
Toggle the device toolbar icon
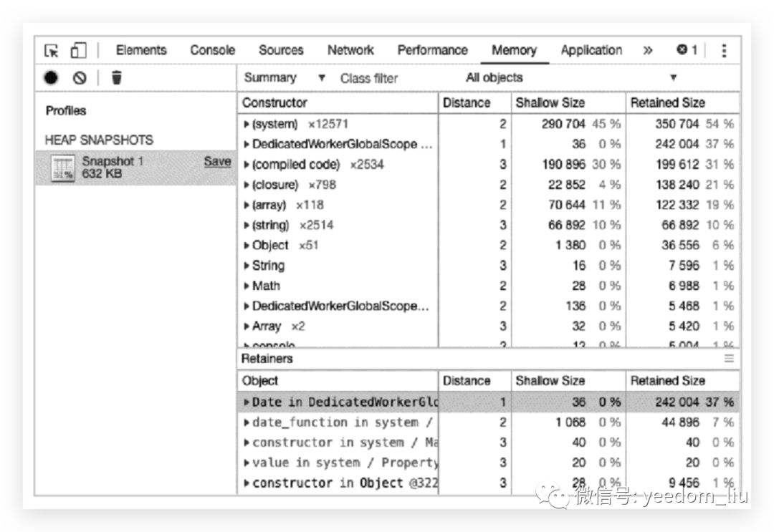click(x=78, y=51)
